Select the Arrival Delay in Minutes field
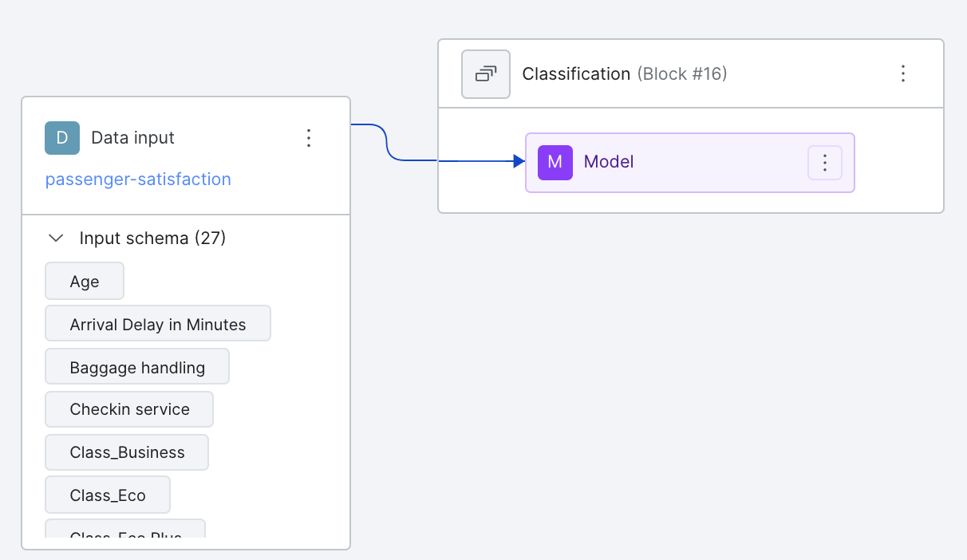Screen dimensions: 967x560 click(158, 324)
